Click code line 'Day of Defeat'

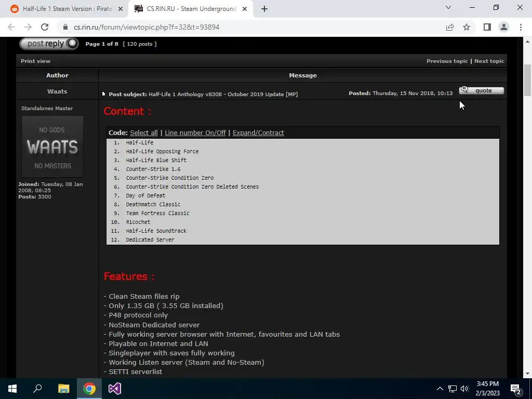(x=145, y=195)
